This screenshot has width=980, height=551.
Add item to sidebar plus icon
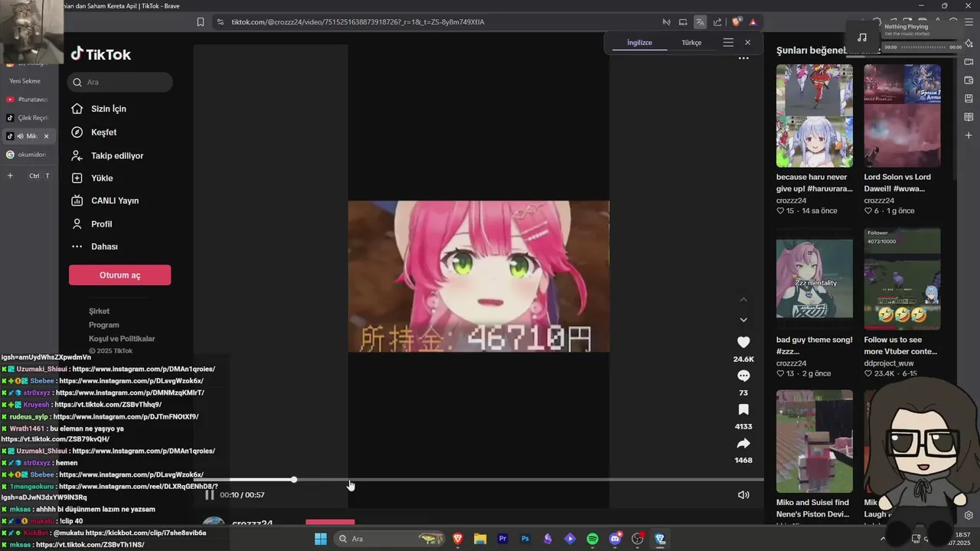pos(969,135)
